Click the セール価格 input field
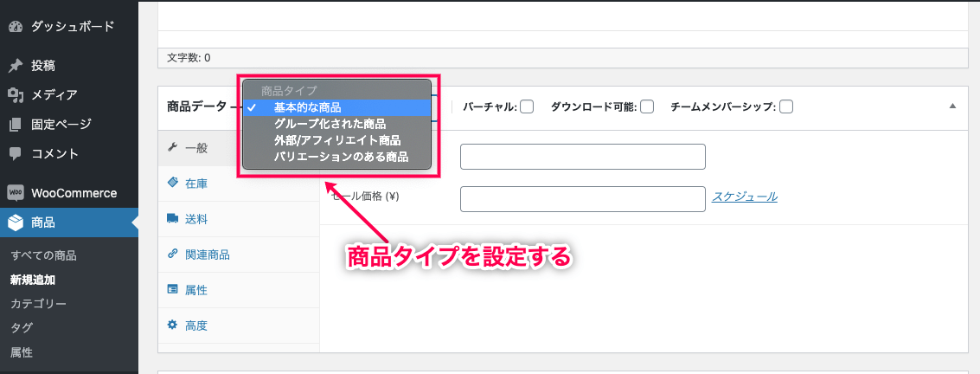This screenshot has width=980, height=374. (x=582, y=199)
